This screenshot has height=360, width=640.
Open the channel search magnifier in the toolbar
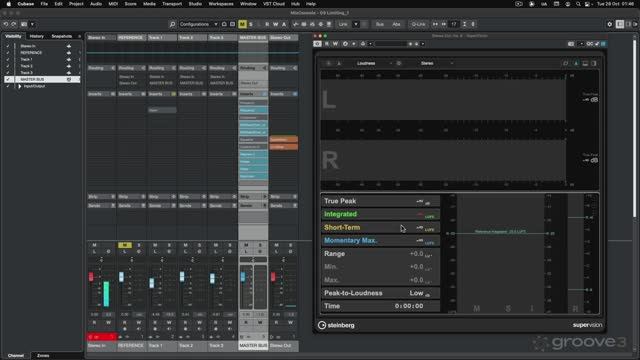click(172, 24)
